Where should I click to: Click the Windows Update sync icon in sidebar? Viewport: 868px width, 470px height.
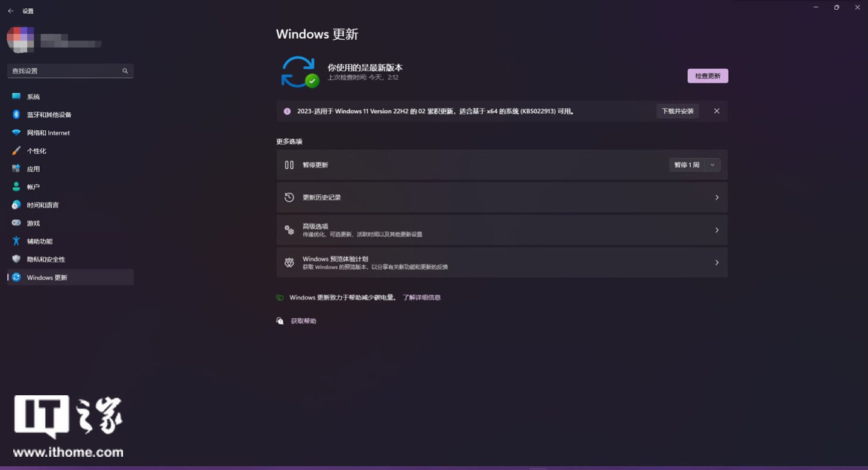tap(16, 277)
